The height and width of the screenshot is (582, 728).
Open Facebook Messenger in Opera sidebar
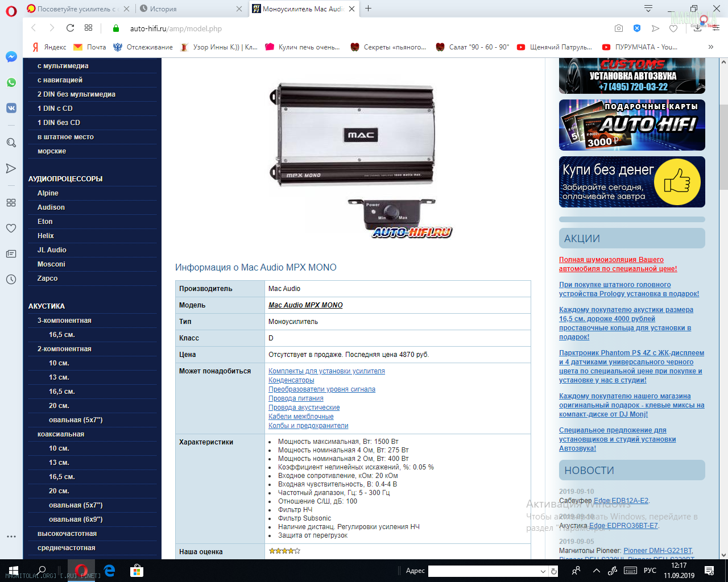[11, 57]
